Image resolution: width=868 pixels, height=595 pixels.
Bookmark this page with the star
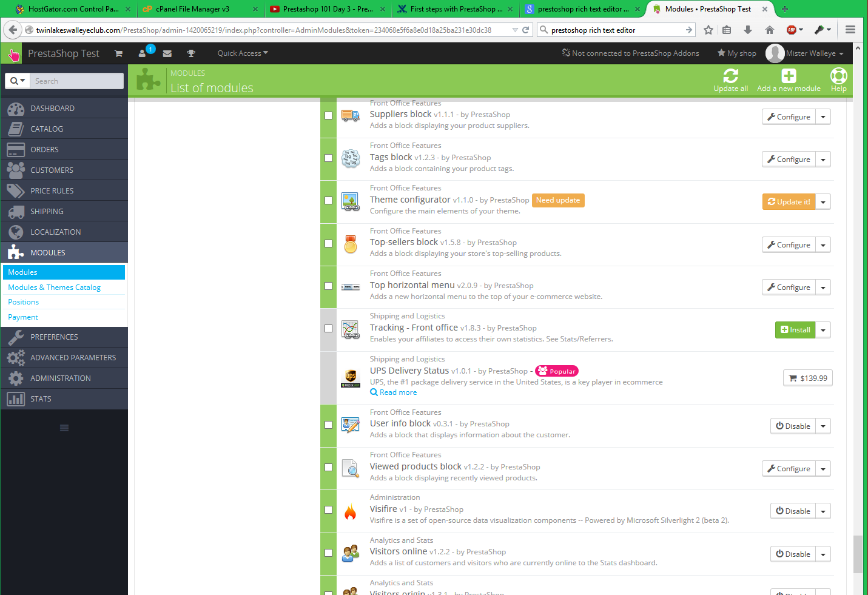click(x=708, y=30)
